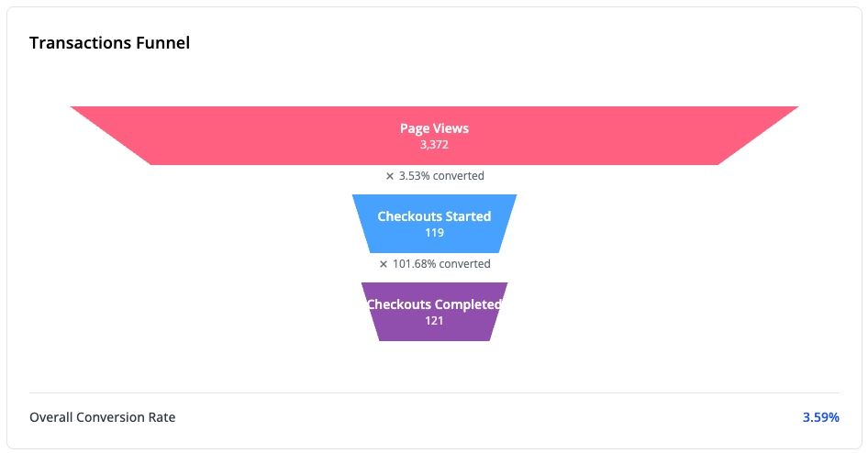Click the Page Views label text
The width and height of the screenshot is (868, 453).
[434, 128]
